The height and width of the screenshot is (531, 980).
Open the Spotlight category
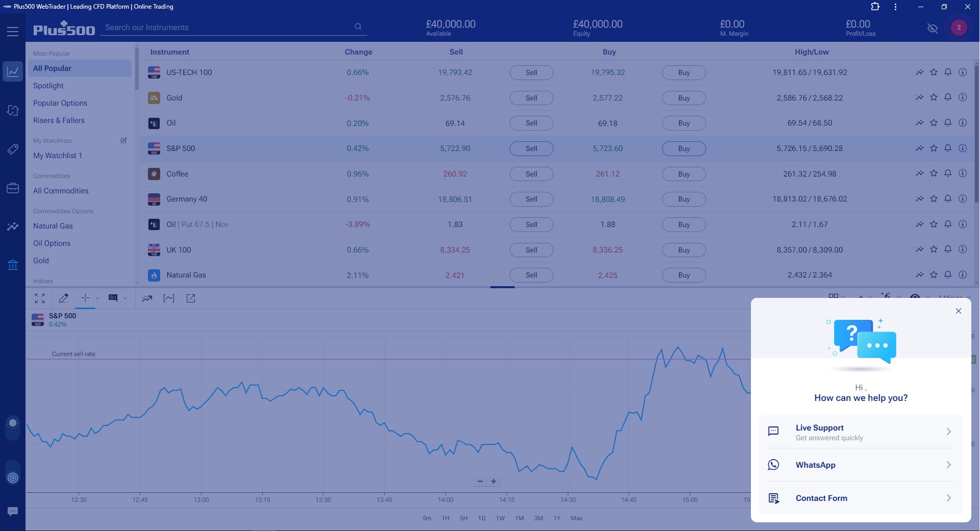tap(48, 86)
